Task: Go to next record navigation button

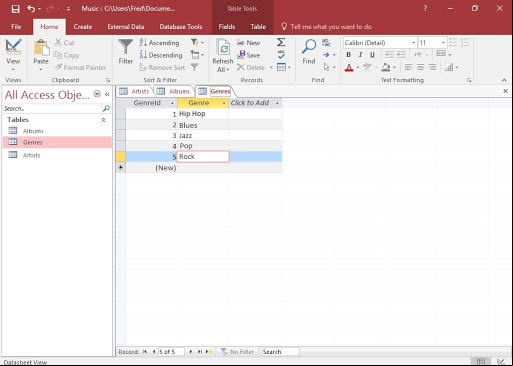Action: pyautogui.click(x=190, y=352)
